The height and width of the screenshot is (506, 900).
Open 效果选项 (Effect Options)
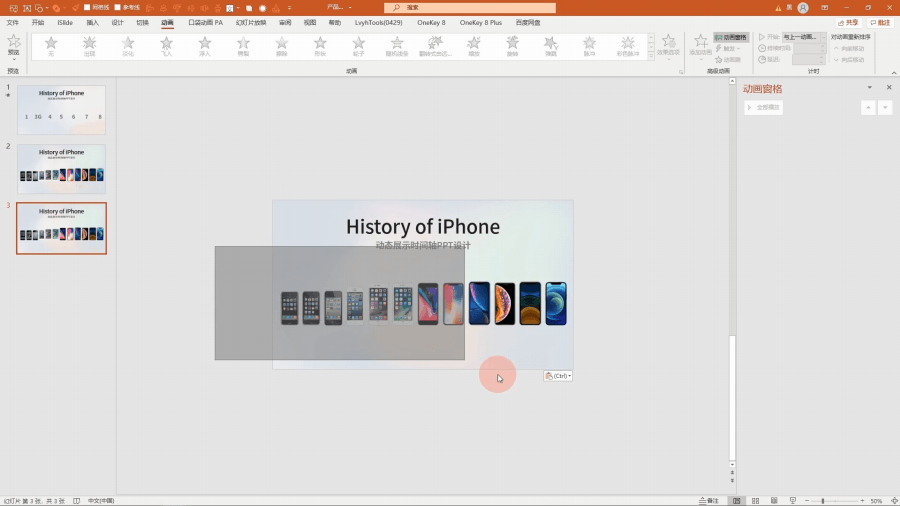point(669,45)
